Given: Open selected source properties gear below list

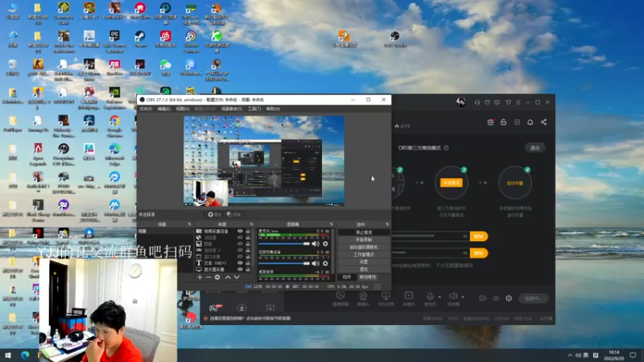Looking at the screenshot, I should pos(217,278).
